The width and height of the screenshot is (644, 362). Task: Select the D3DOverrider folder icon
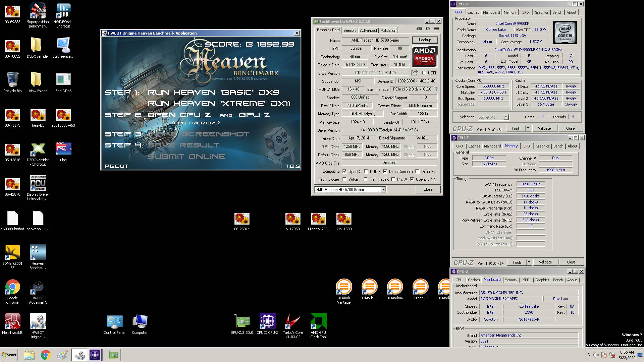click(38, 48)
